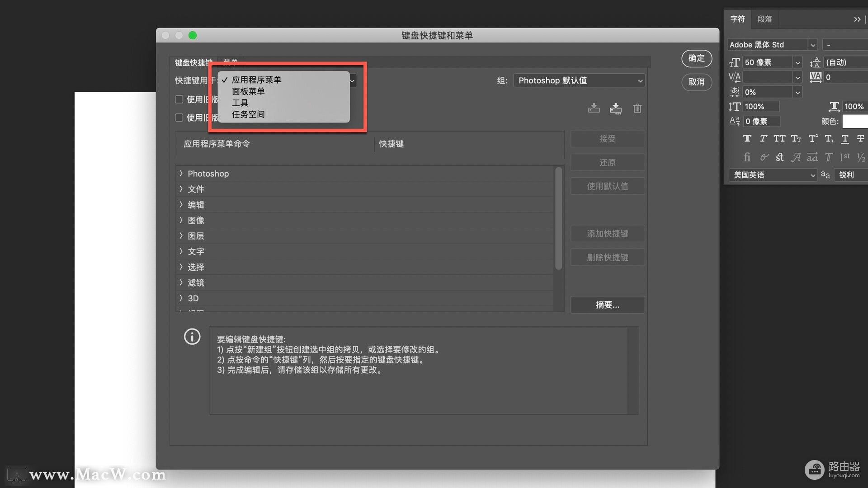Choose 工具 from the popup list
Viewport: 868px width, 488px height.
coord(284,103)
